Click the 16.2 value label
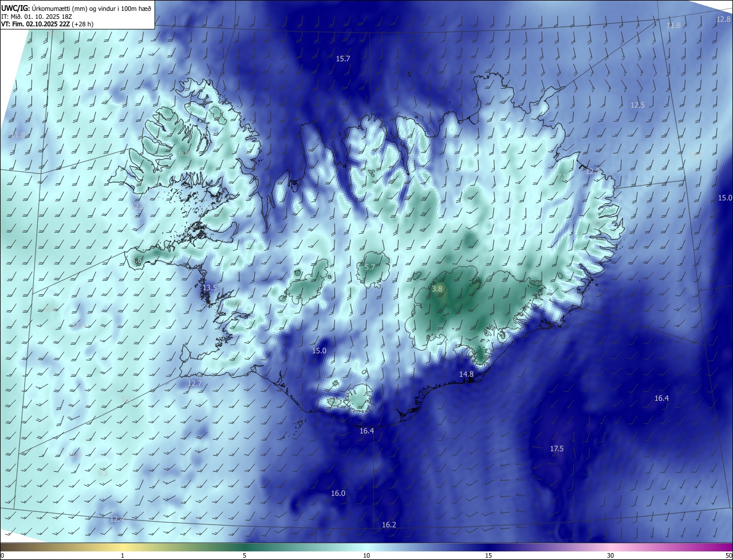Viewport: 733px width, 560px height. pos(389,524)
